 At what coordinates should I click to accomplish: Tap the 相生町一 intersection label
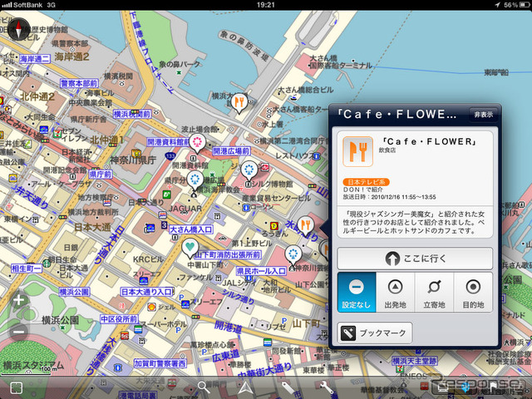click(x=27, y=268)
